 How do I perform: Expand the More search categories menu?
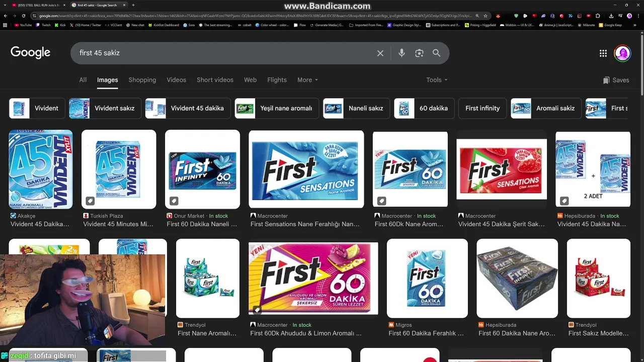point(307,80)
